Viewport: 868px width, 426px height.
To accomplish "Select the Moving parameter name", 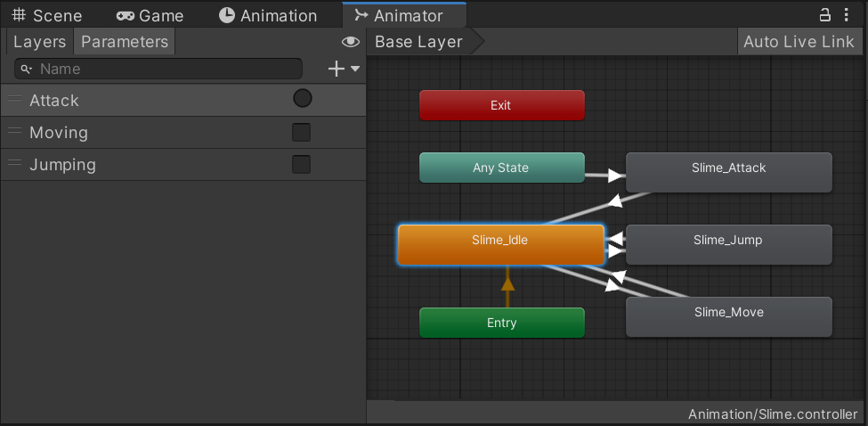I will pos(59,133).
